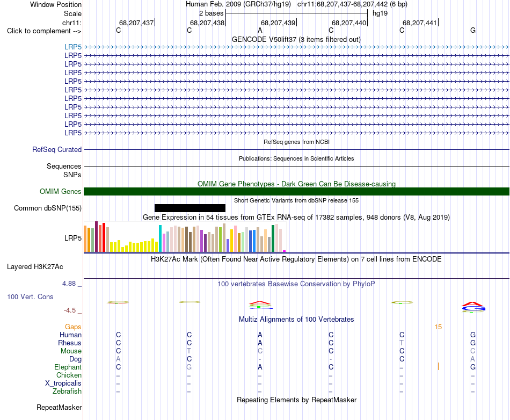Select the Scale track label
The image size is (510, 420).
(x=72, y=13)
